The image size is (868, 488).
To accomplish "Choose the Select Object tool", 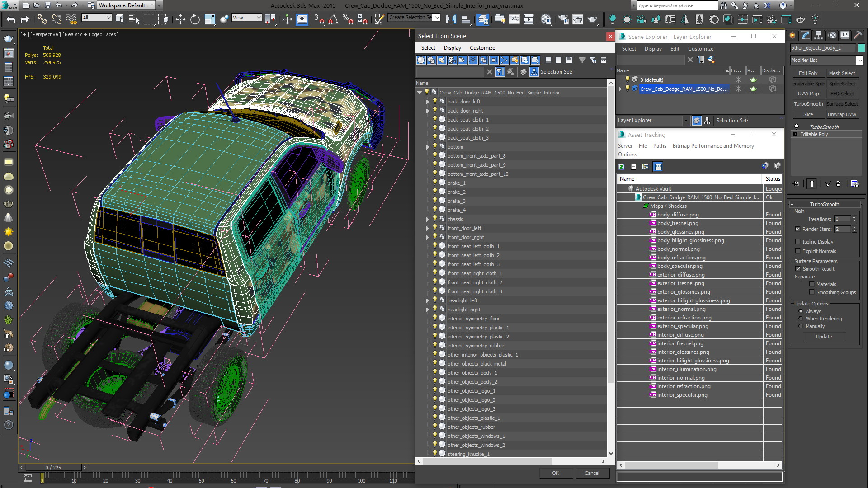I will pyautogui.click(x=120, y=19).
